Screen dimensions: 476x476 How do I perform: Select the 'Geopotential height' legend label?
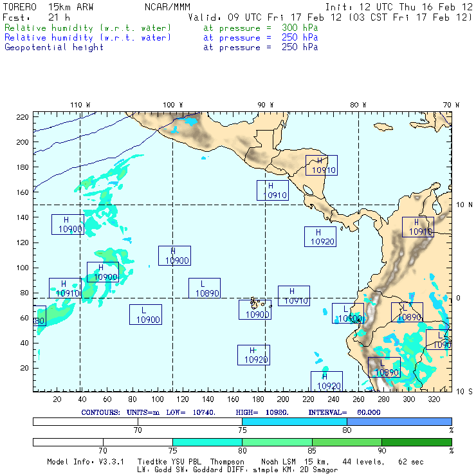click(x=54, y=48)
